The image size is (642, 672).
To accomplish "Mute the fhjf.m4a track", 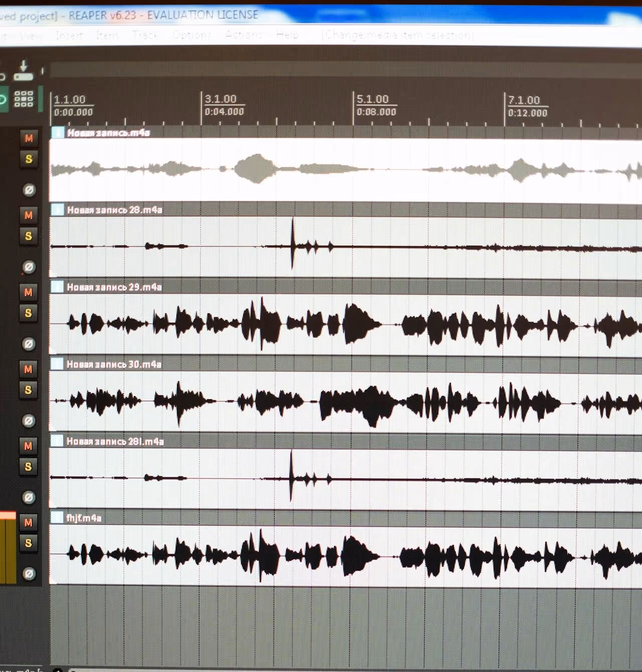I will click(29, 523).
